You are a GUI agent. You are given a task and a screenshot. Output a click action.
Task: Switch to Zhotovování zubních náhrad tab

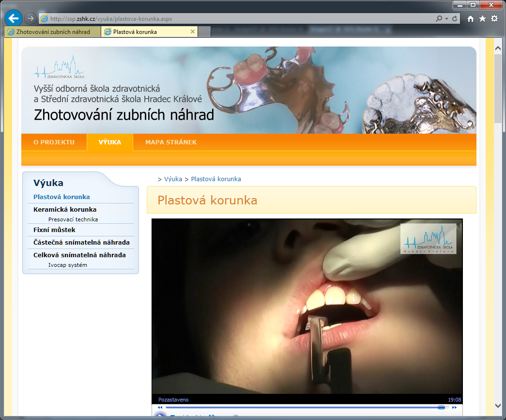click(x=53, y=32)
